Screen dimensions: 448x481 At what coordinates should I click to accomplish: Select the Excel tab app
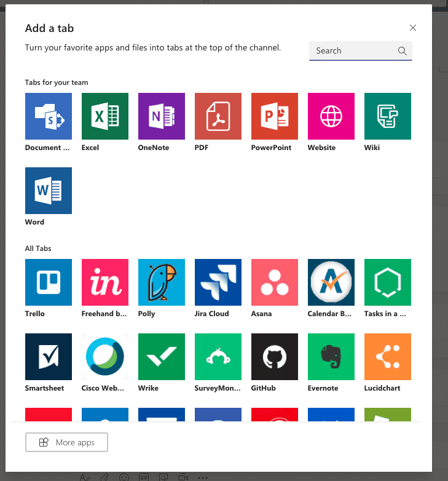pos(105,116)
